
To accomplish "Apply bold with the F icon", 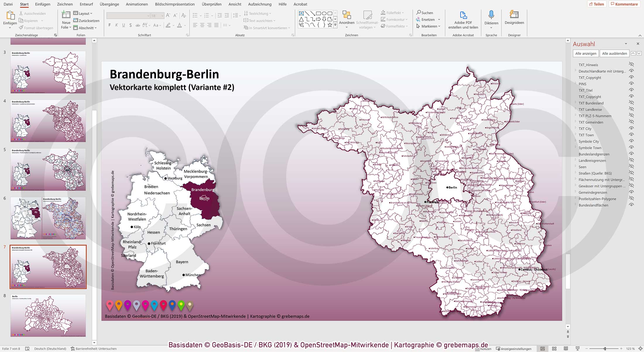I will [109, 25].
